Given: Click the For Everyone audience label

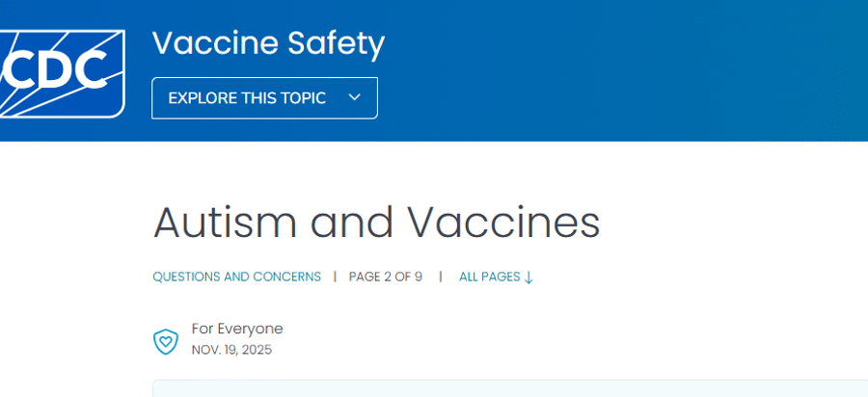Looking at the screenshot, I should click(237, 329).
